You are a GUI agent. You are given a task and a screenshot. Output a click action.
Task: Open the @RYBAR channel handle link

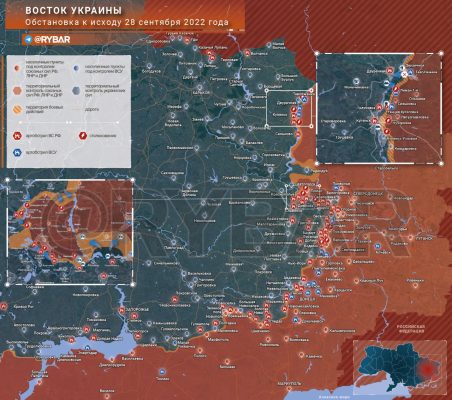(52, 40)
